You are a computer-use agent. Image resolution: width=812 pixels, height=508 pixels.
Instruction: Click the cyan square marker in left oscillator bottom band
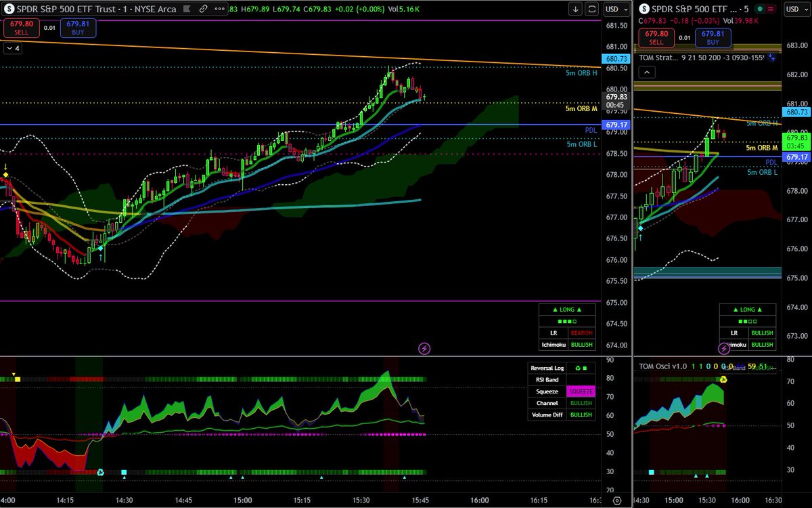click(124, 472)
